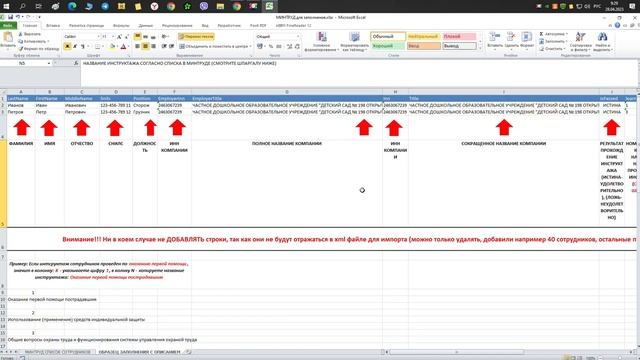The image size is (640, 360).
Task: Expand the cell styles gallery arrow
Action: click(480, 49)
